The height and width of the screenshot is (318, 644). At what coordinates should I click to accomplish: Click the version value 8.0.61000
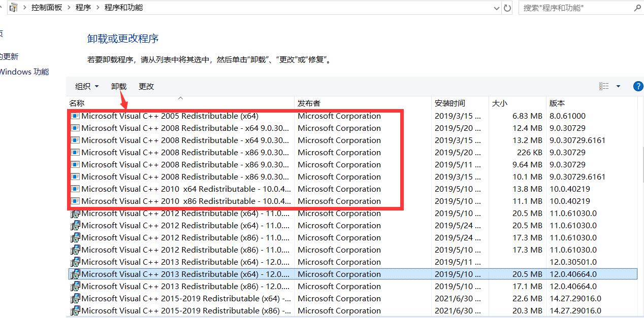567,116
